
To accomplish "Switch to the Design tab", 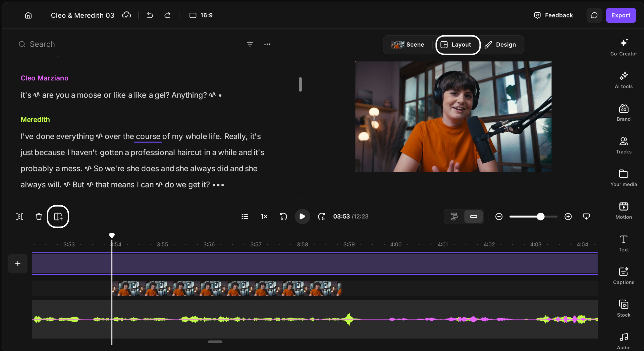I will (x=501, y=44).
